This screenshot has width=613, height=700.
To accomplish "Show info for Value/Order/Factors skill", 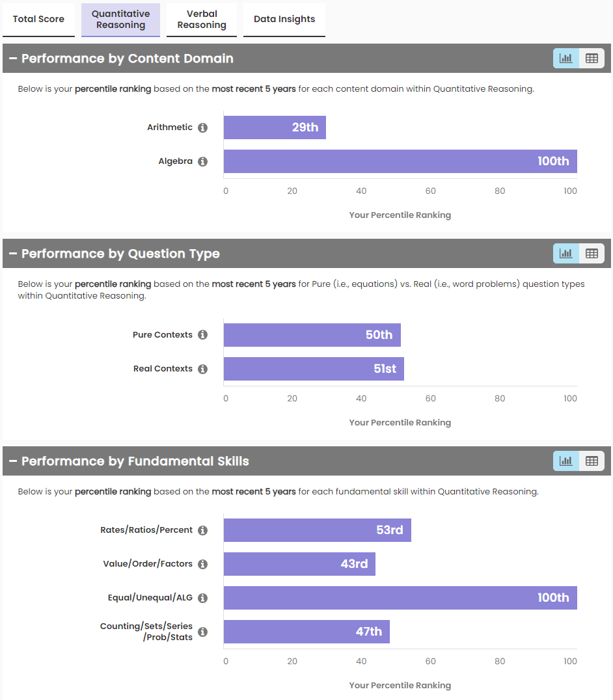I will click(203, 564).
